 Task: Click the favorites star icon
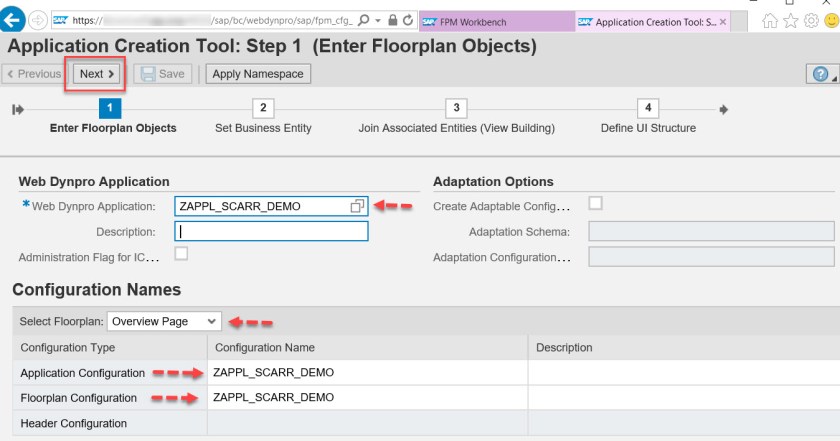pyautogui.click(x=790, y=21)
